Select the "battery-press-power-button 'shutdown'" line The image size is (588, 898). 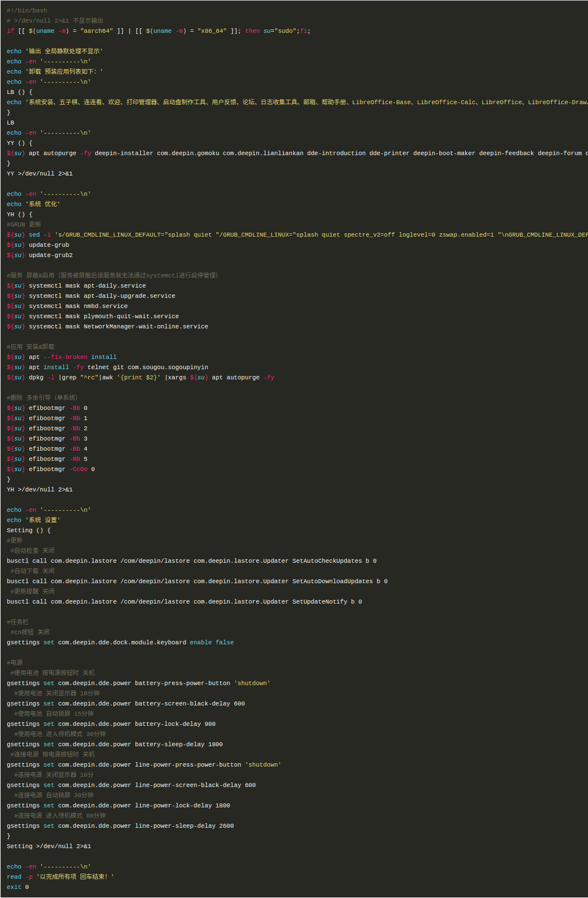click(x=139, y=683)
